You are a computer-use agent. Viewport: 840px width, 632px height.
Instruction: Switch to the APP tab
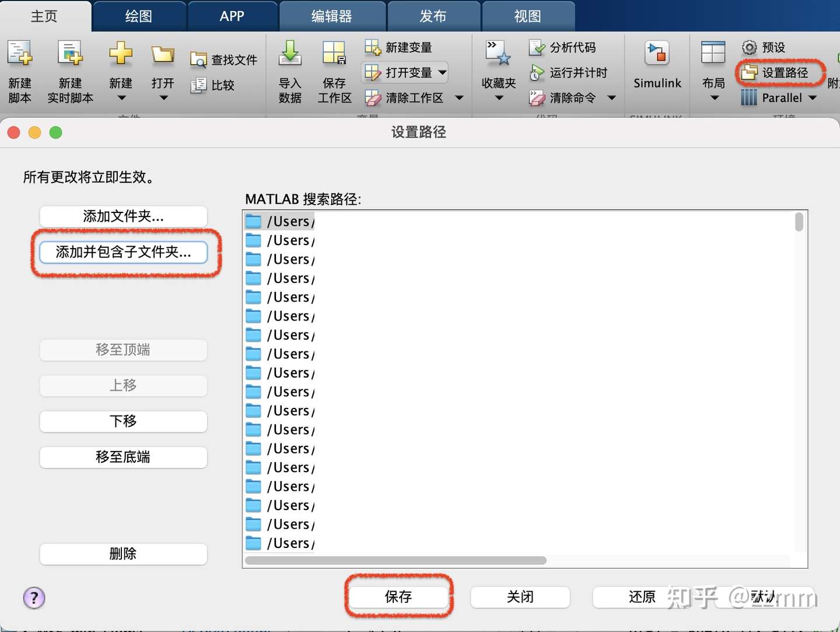coord(232,16)
